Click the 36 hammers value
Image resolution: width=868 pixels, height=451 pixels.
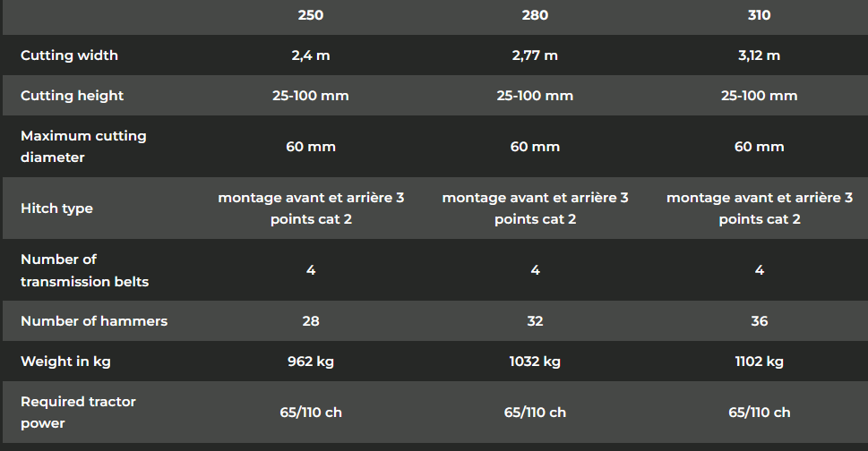tap(759, 321)
